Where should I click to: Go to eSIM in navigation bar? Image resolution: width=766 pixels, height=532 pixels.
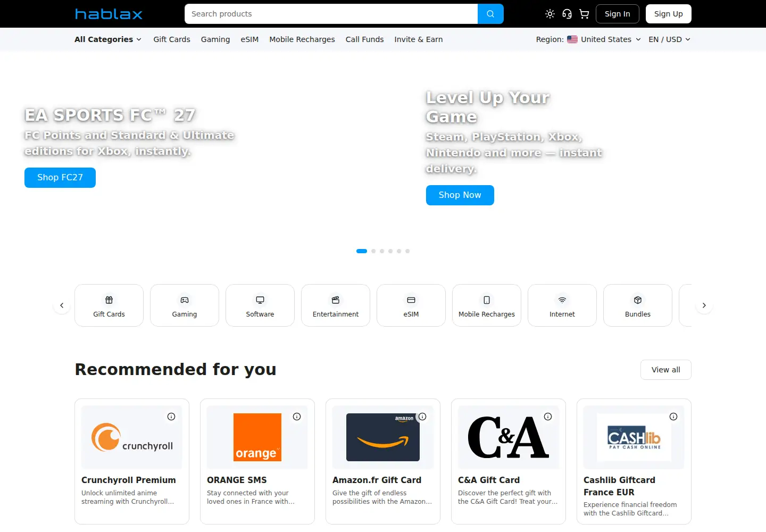[249, 39]
